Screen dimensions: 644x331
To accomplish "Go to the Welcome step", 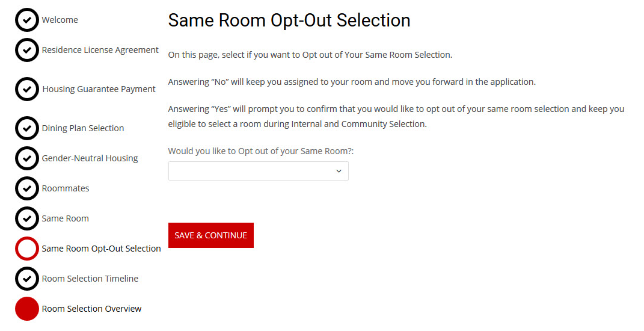I will pyautogui.click(x=60, y=20).
